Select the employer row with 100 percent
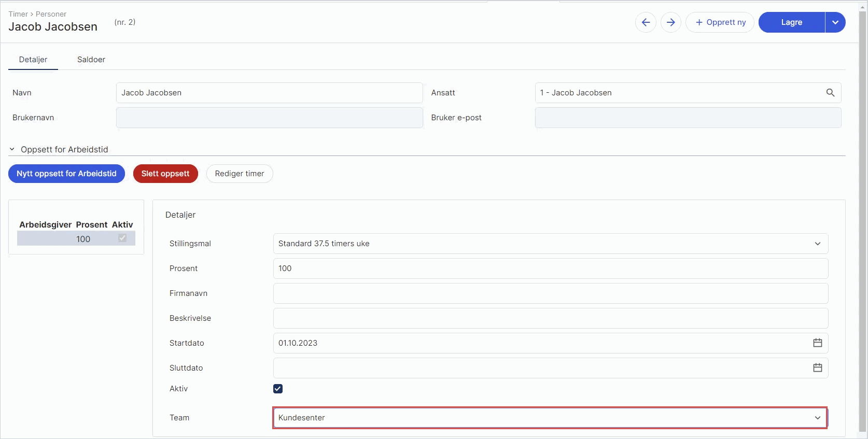The height and width of the screenshot is (439, 868). pyautogui.click(x=76, y=238)
